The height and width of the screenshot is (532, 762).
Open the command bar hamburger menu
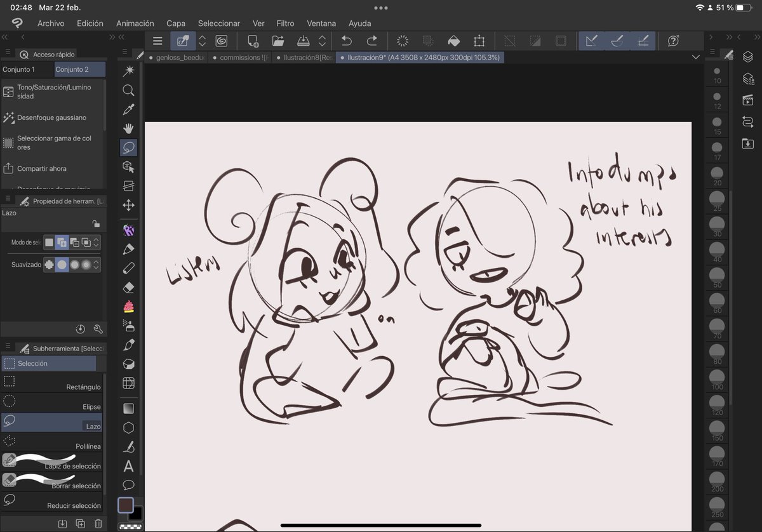tap(157, 41)
